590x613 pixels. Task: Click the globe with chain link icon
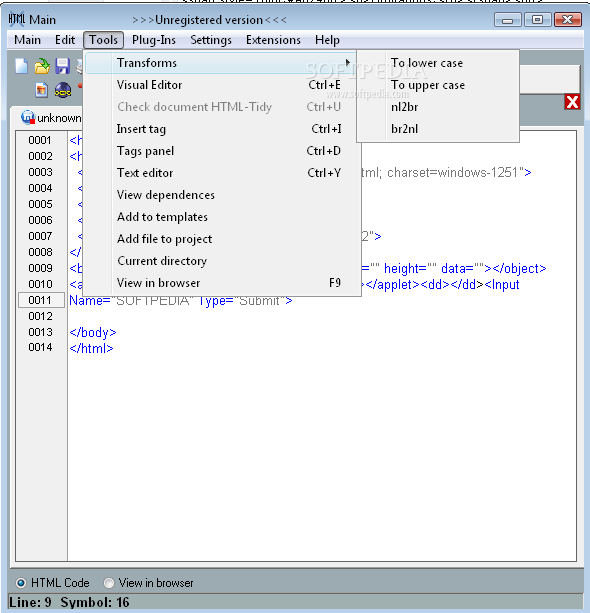(x=63, y=90)
